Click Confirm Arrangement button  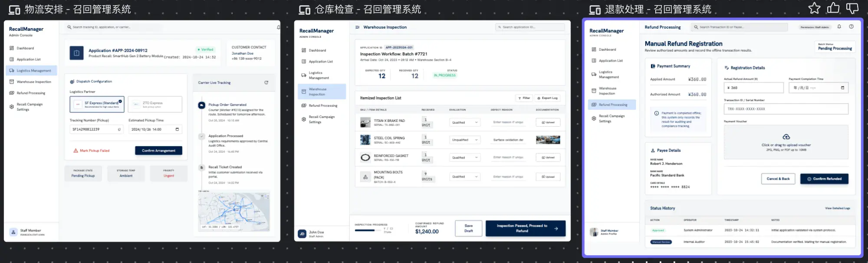coord(159,151)
